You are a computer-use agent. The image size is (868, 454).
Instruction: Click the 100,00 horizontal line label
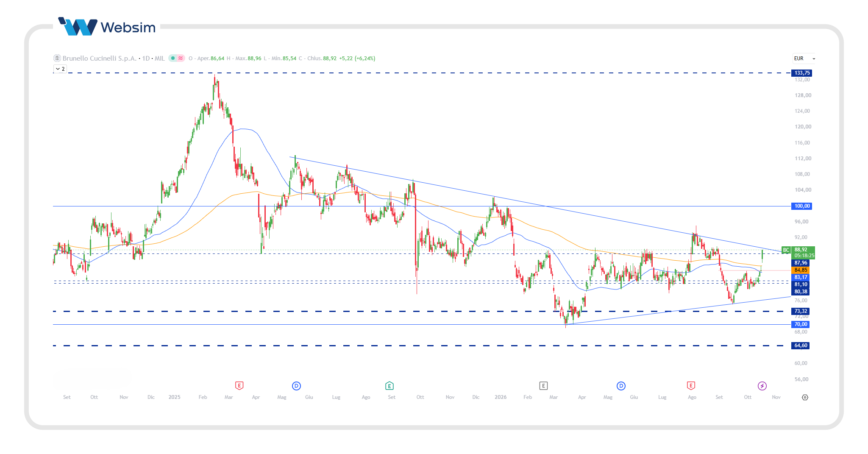pos(802,206)
